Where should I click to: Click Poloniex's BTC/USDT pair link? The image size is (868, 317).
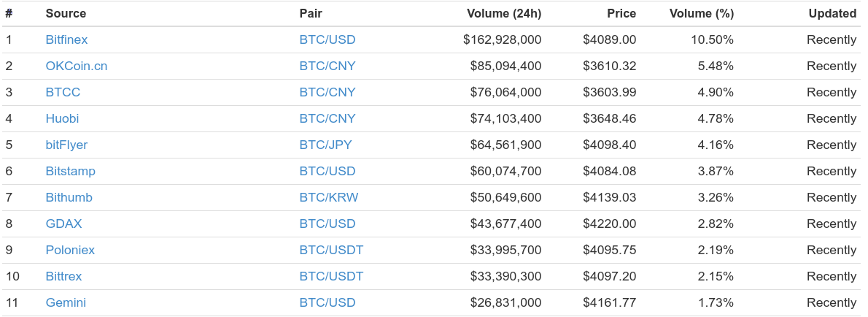[x=332, y=250]
